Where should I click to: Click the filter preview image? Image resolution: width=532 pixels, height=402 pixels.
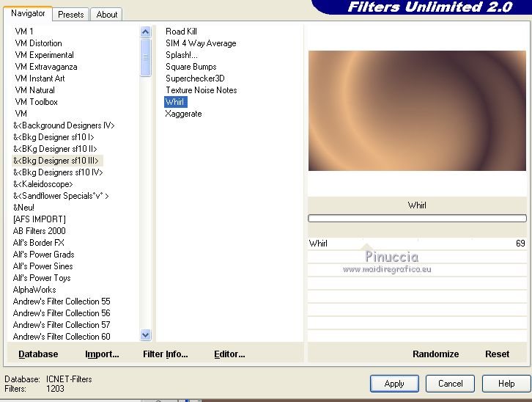[x=417, y=111]
